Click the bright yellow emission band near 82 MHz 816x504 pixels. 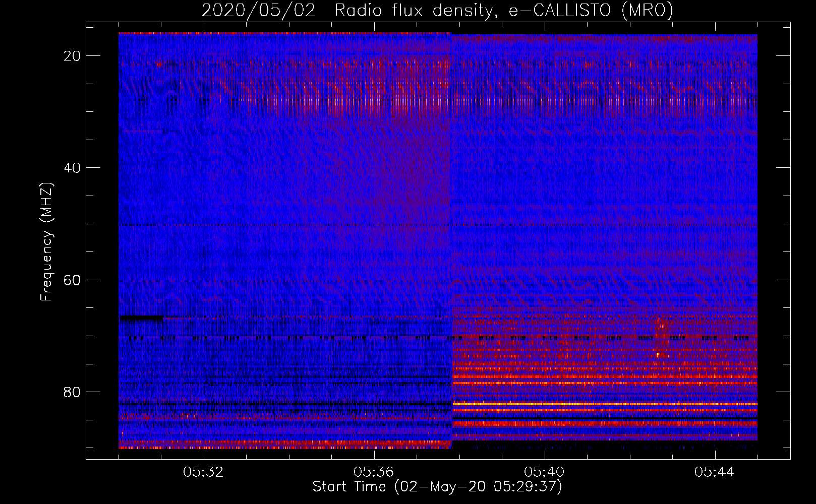(x=604, y=404)
